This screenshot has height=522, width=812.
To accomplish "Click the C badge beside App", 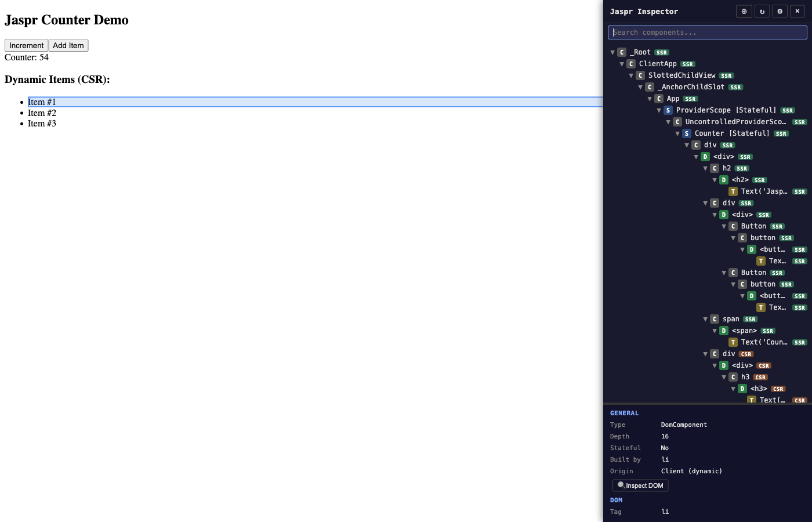I will (659, 99).
